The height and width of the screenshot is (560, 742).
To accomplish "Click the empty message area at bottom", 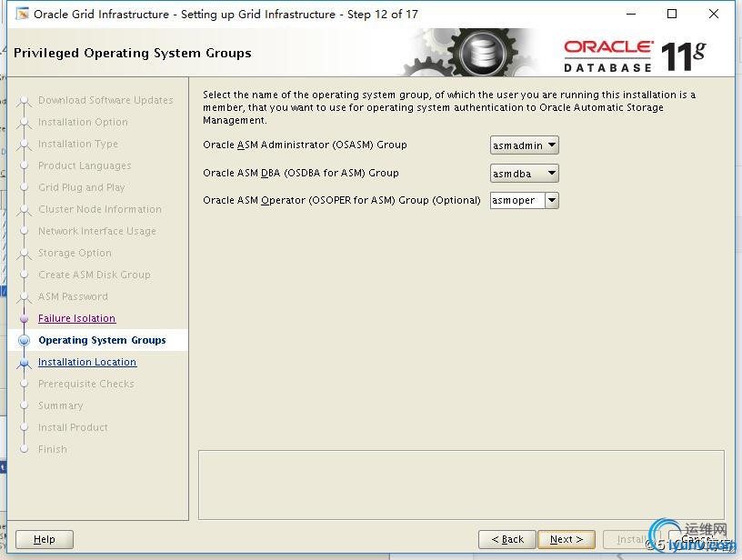I will click(461, 485).
